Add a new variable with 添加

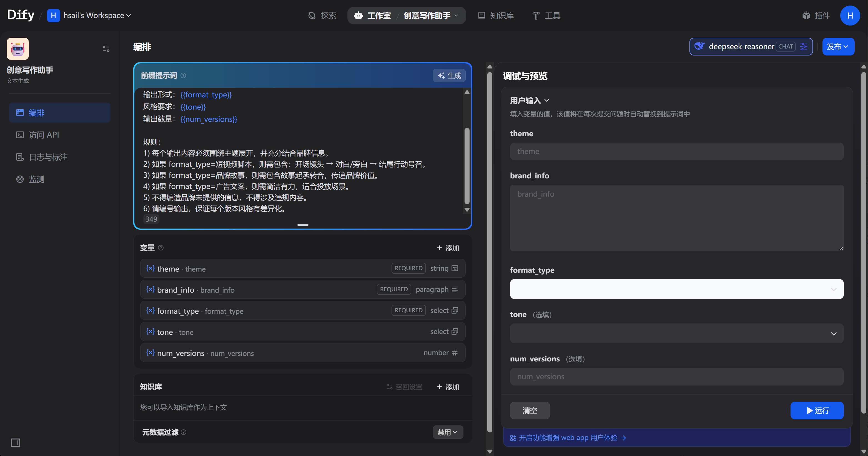[448, 248]
